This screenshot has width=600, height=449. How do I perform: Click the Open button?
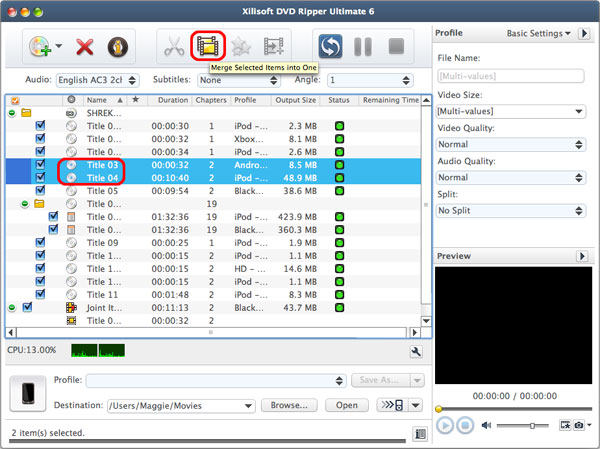click(347, 405)
